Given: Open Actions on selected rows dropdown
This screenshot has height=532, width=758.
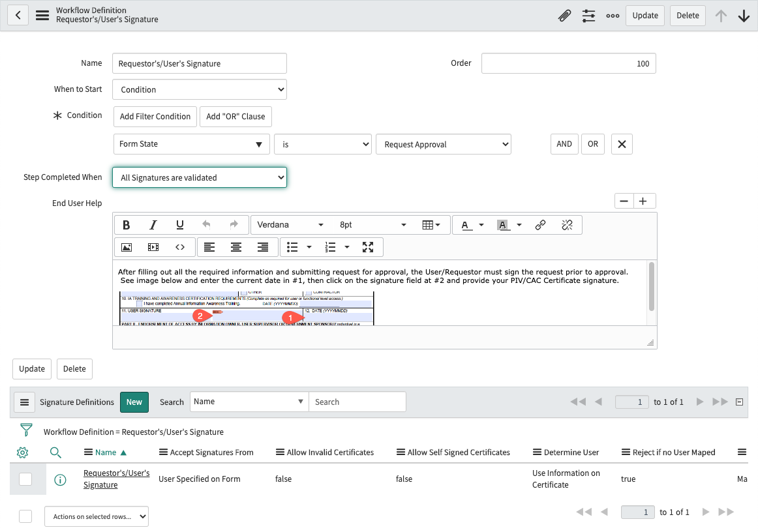Looking at the screenshot, I should (97, 516).
